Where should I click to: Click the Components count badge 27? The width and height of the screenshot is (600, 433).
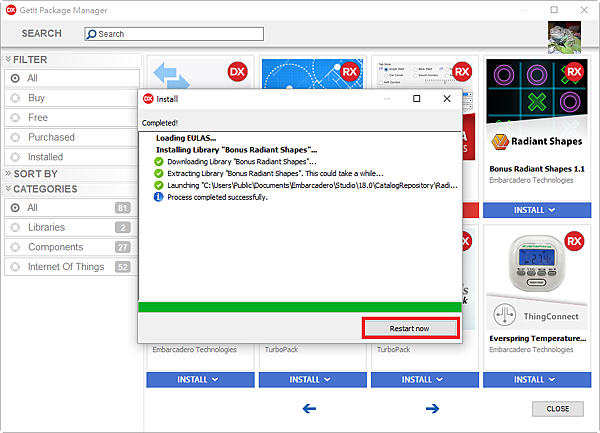tap(123, 247)
